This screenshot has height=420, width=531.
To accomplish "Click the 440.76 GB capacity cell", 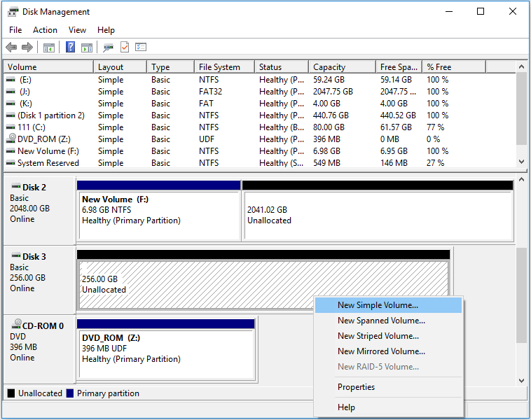I will [x=331, y=115].
